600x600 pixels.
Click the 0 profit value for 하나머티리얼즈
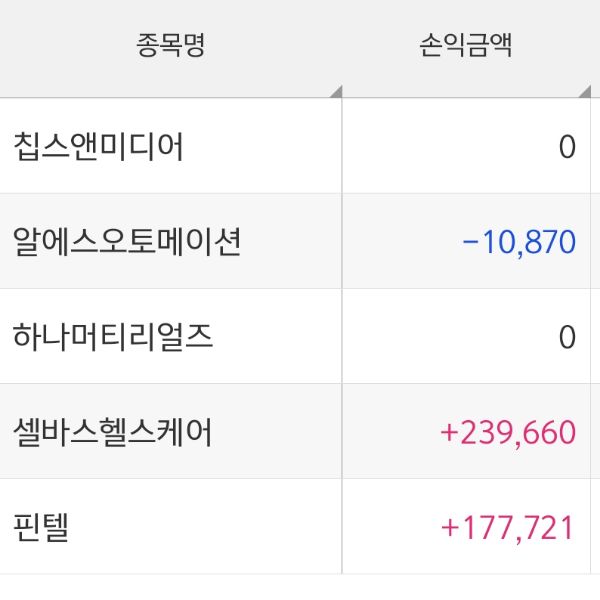[x=567, y=337]
